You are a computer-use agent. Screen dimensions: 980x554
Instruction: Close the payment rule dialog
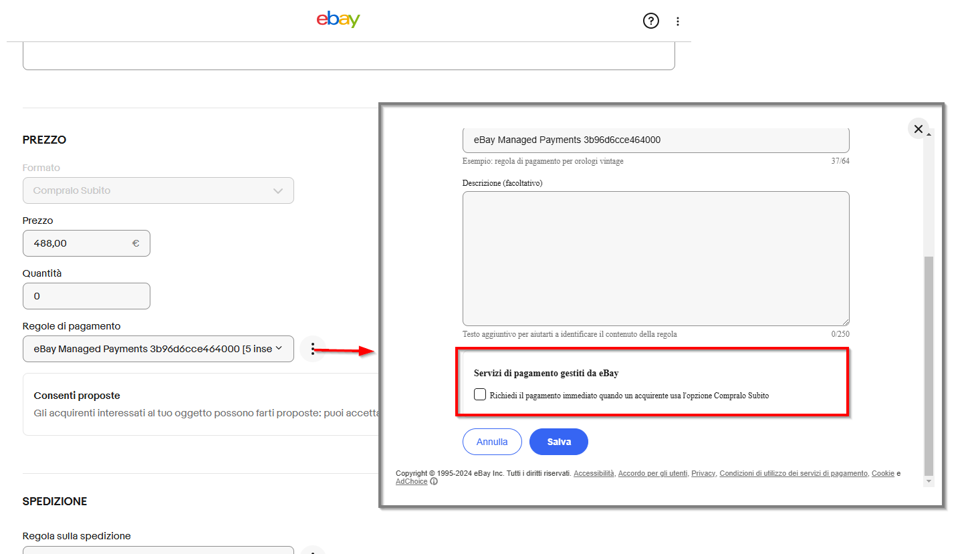tap(918, 129)
